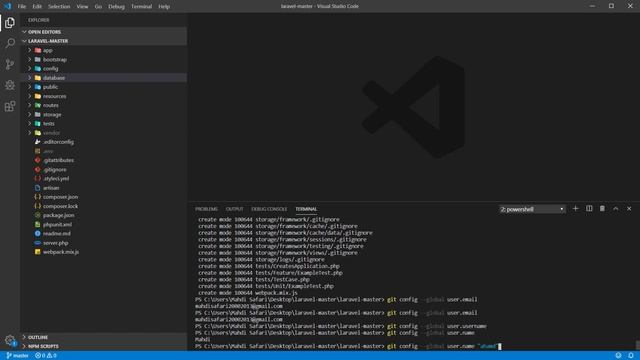Viewport: 640px width, 360px height.
Task: Open the File menu
Action: (22, 7)
